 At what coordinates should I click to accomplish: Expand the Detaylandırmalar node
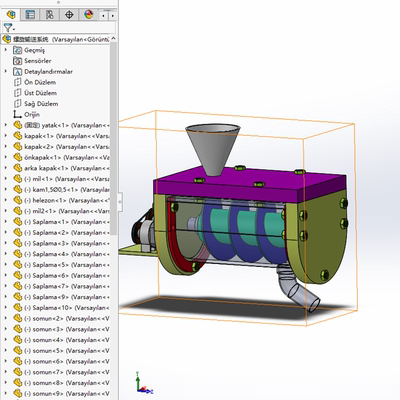click(5, 71)
